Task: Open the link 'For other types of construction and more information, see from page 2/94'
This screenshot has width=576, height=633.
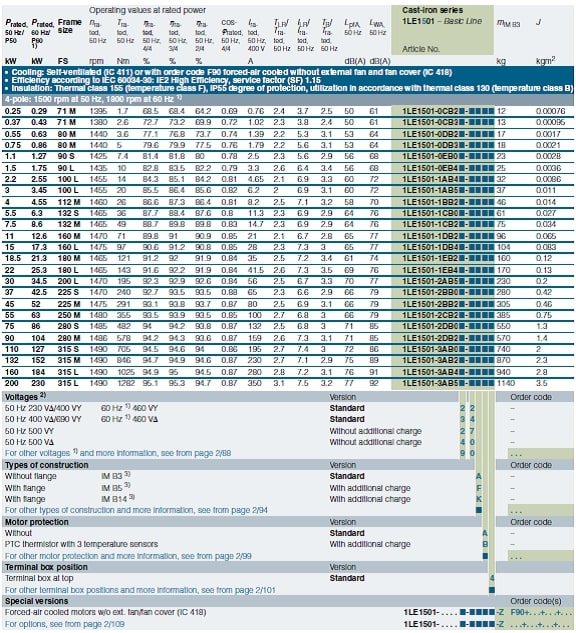Action: (x=136, y=510)
